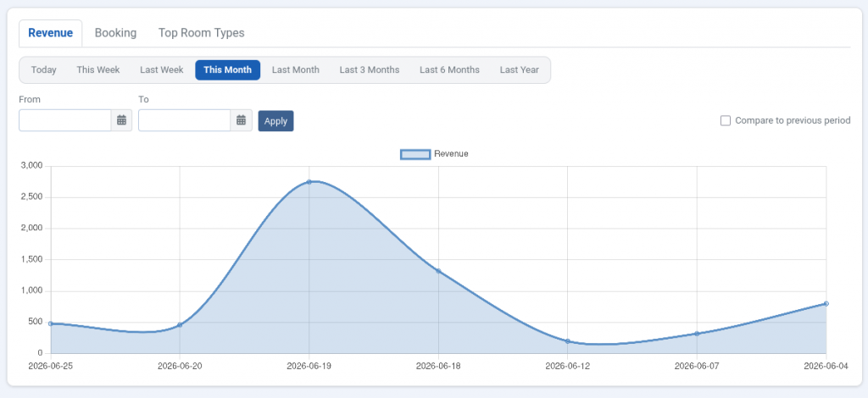Focus the From date input field
868x398 pixels.
pyautogui.click(x=65, y=120)
